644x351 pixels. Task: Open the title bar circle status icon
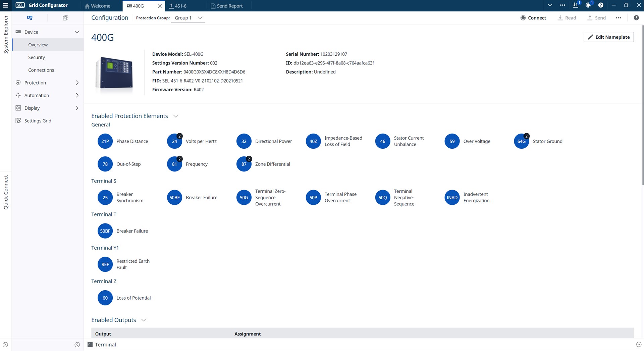(589, 5)
